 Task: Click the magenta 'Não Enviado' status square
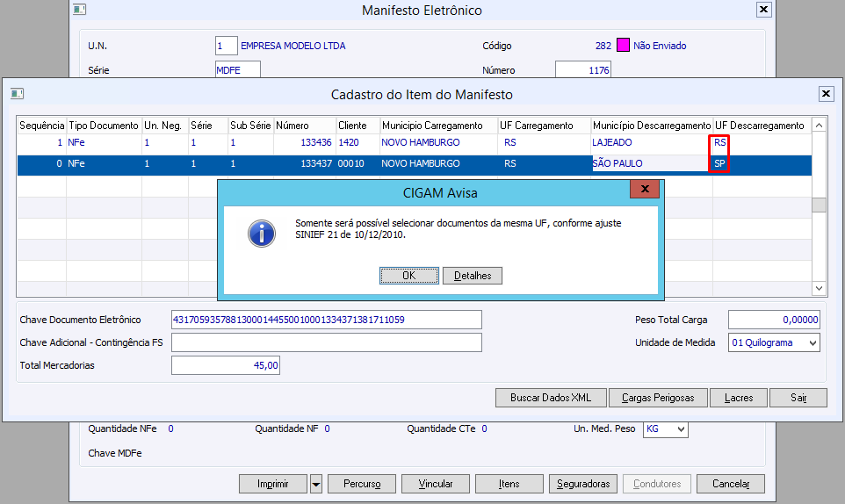[623, 46]
